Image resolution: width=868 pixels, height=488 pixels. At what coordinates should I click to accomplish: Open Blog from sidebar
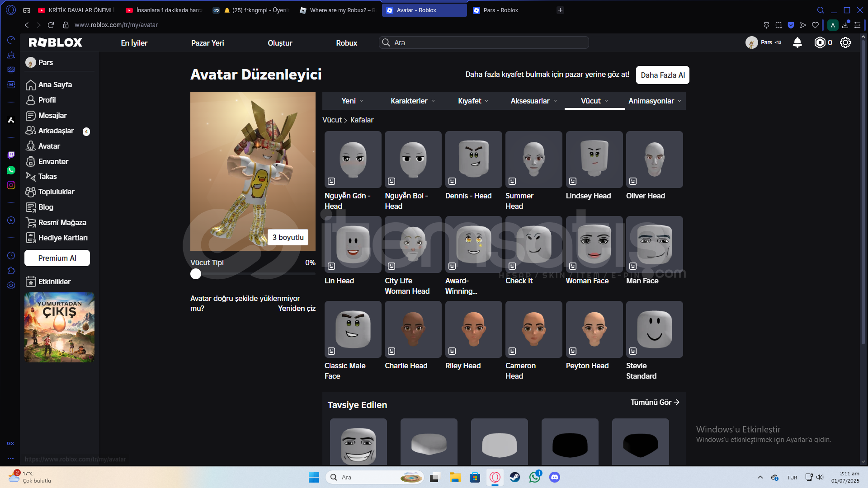[x=46, y=207]
